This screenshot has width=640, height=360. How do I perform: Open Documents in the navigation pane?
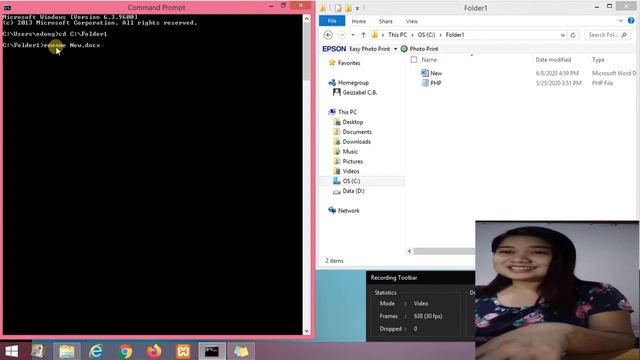pos(352,132)
